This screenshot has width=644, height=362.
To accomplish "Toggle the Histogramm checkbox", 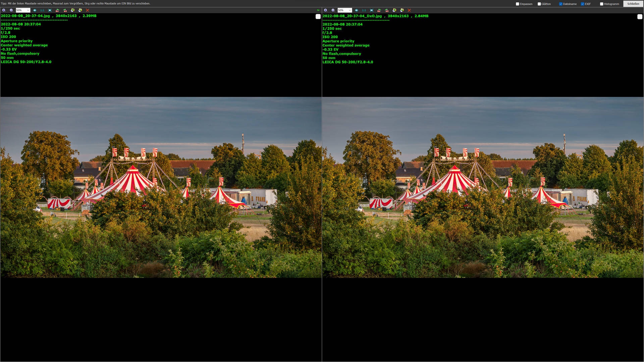I will [601, 4].
